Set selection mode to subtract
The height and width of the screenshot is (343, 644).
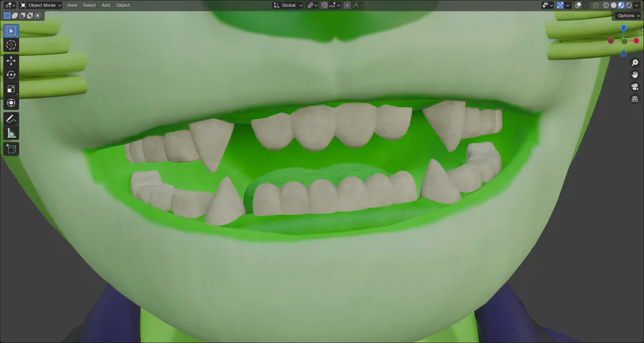point(22,16)
